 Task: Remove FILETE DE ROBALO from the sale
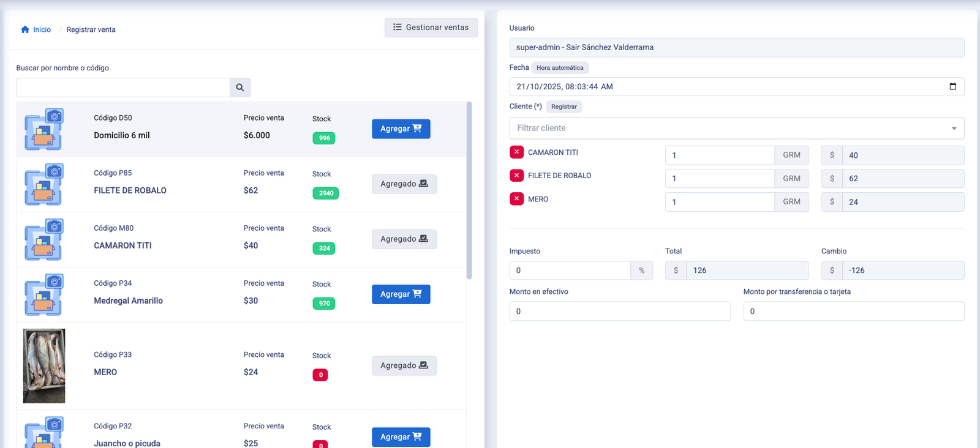516,176
